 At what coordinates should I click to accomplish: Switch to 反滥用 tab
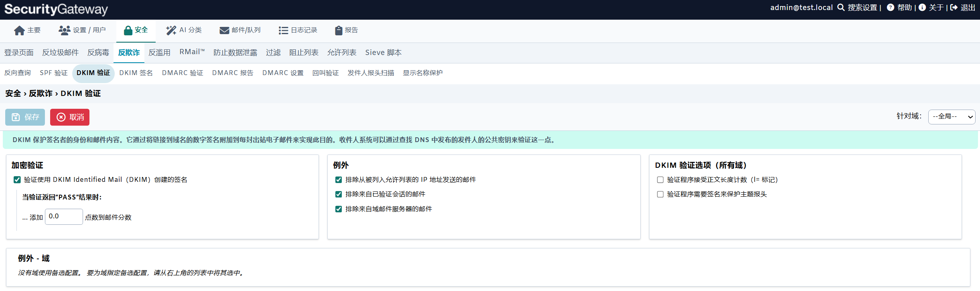(x=160, y=53)
